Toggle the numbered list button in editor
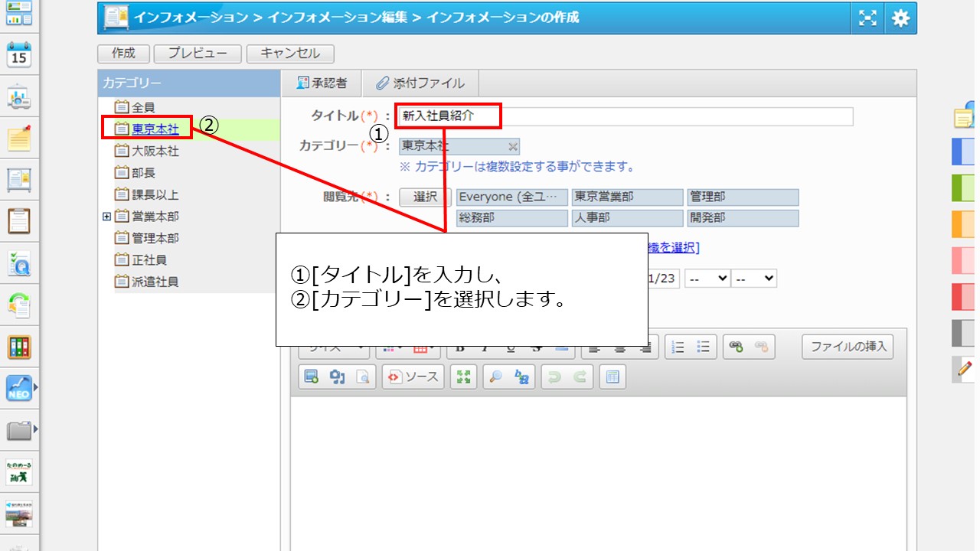This screenshot has width=980, height=551. 678,347
